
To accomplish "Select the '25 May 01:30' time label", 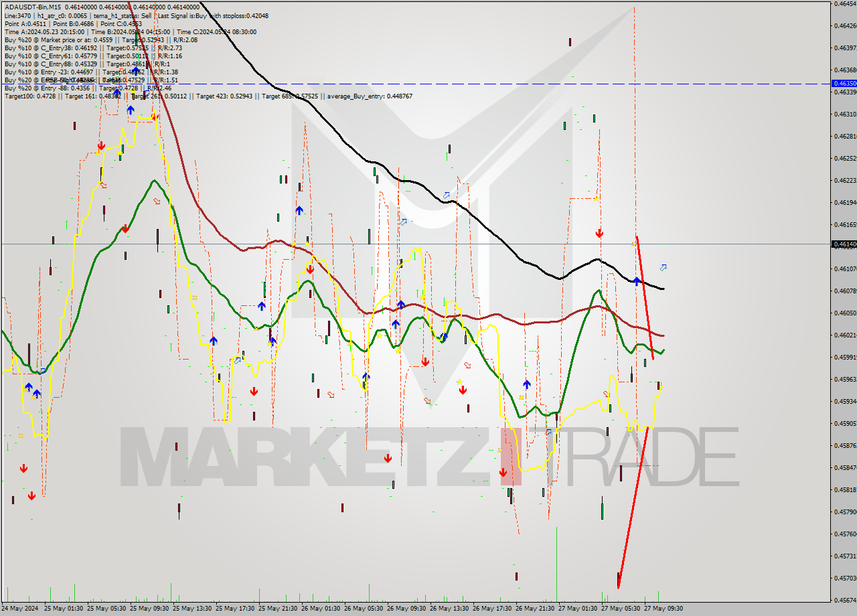I will coord(63,609).
